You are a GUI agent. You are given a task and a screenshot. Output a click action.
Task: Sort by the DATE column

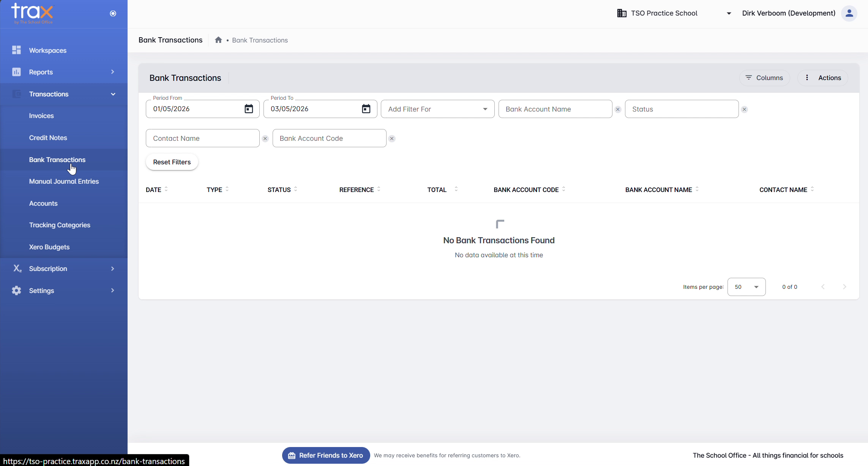click(x=157, y=189)
